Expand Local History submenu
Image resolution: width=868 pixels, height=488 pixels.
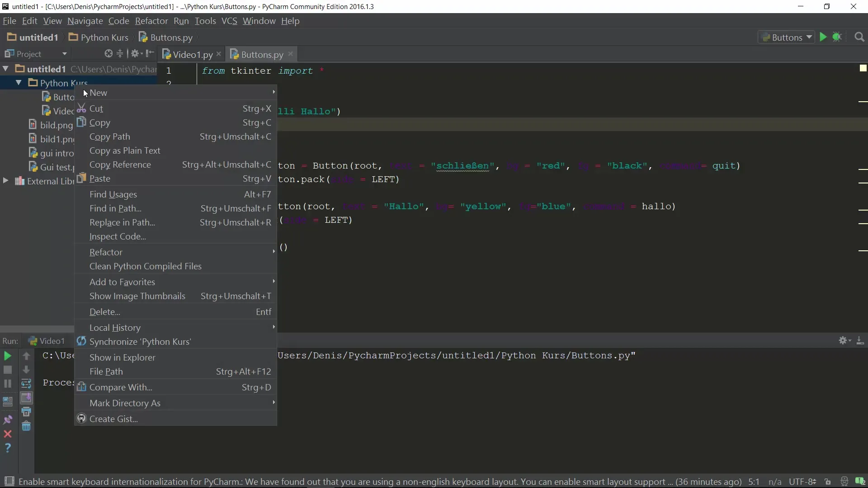coord(175,328)
